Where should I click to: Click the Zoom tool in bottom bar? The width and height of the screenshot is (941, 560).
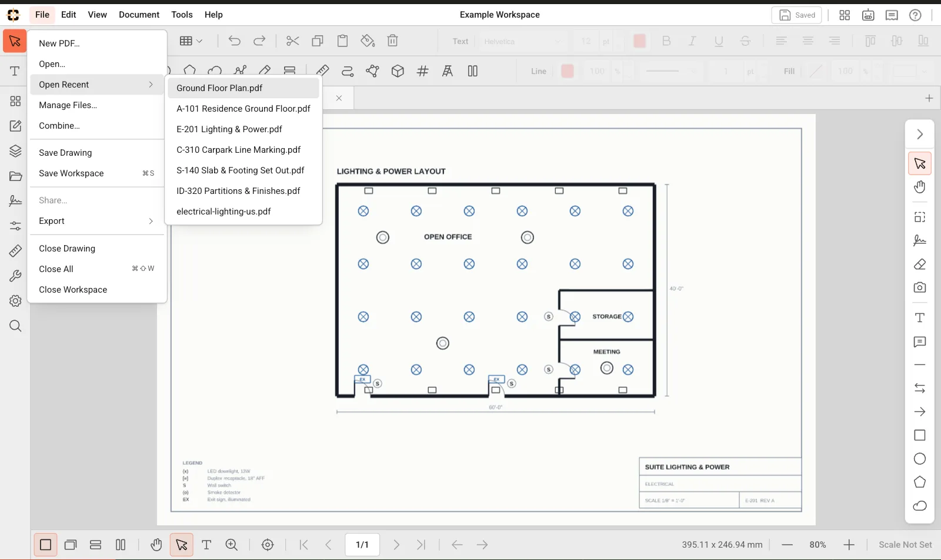point(232,545)
